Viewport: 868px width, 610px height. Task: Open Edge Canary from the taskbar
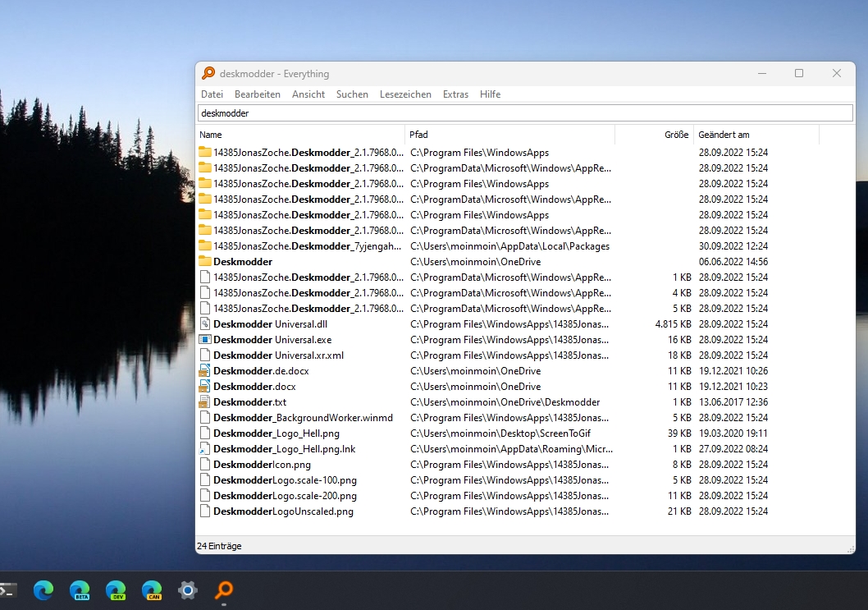[152, 590]
